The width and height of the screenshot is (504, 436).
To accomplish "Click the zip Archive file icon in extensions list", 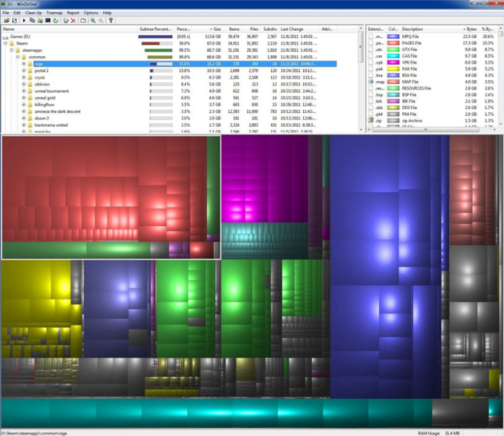I will tap(371, 120).
